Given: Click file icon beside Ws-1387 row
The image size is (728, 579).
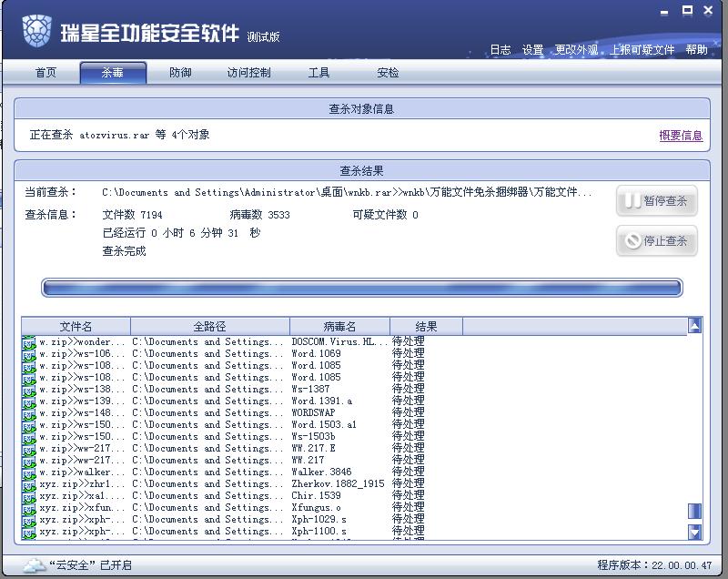Looking at the screenshot, I should point(29,390).
